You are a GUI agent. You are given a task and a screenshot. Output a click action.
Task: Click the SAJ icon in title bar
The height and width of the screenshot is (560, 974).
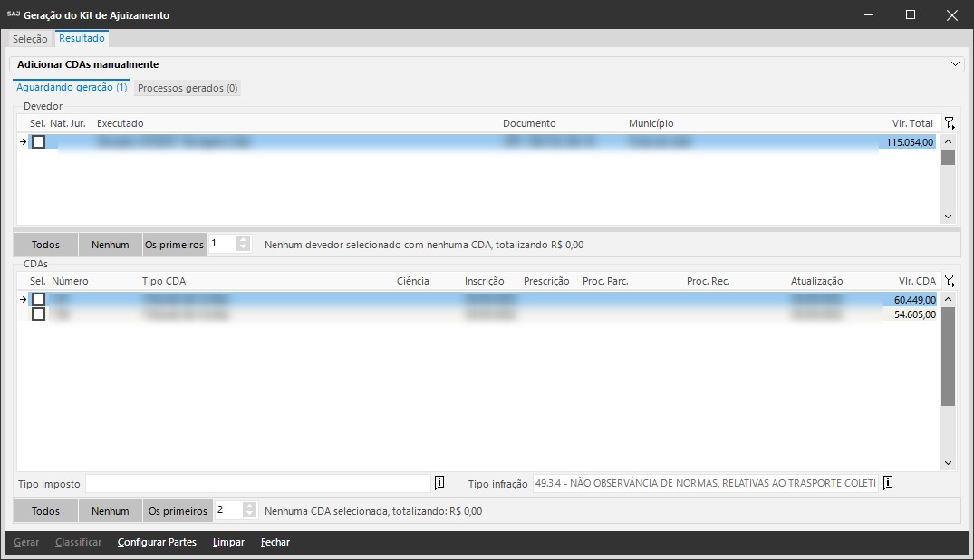(13, 14)
